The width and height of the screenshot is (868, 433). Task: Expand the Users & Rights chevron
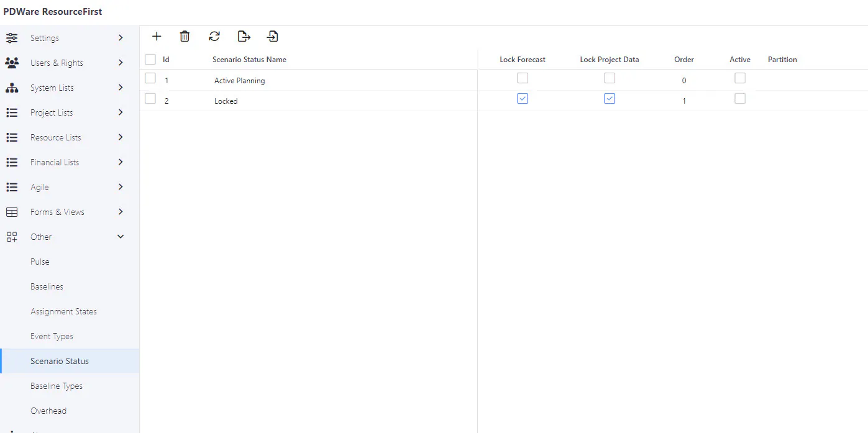[x=121, y=63]
